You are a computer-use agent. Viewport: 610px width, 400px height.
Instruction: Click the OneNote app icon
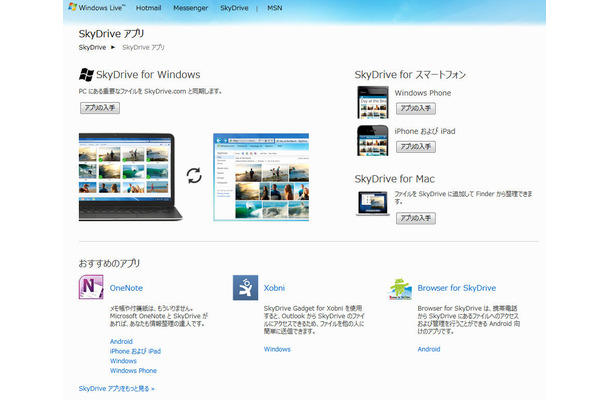point(91,287)
